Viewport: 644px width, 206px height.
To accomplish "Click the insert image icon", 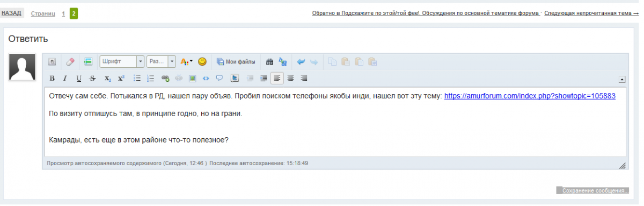I will 192,79.
